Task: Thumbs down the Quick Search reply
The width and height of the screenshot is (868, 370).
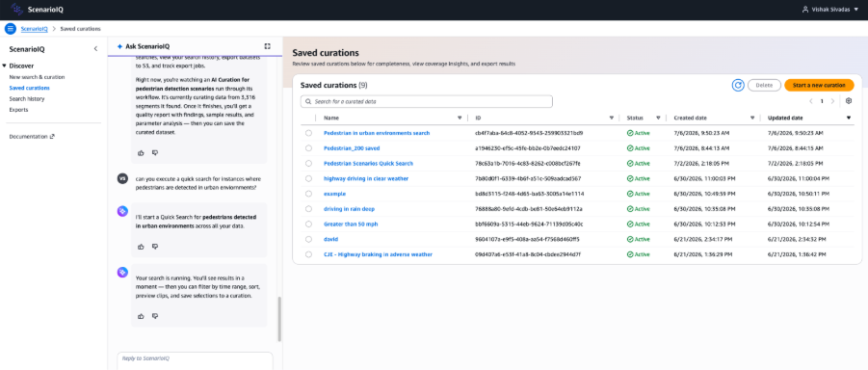Action: [155, 247]
